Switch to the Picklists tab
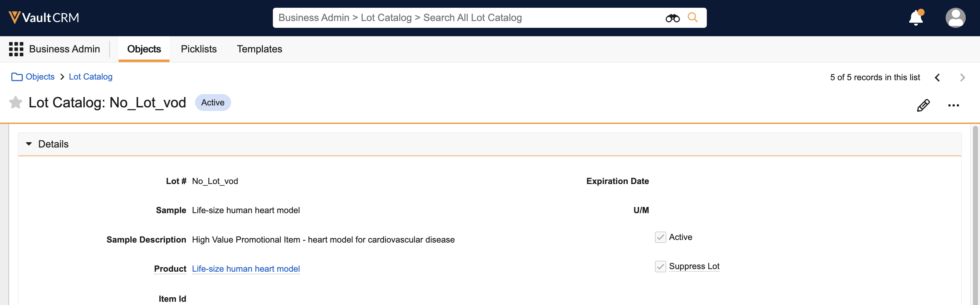Screen dimensions: 980x305 click(x=199, y=49)
